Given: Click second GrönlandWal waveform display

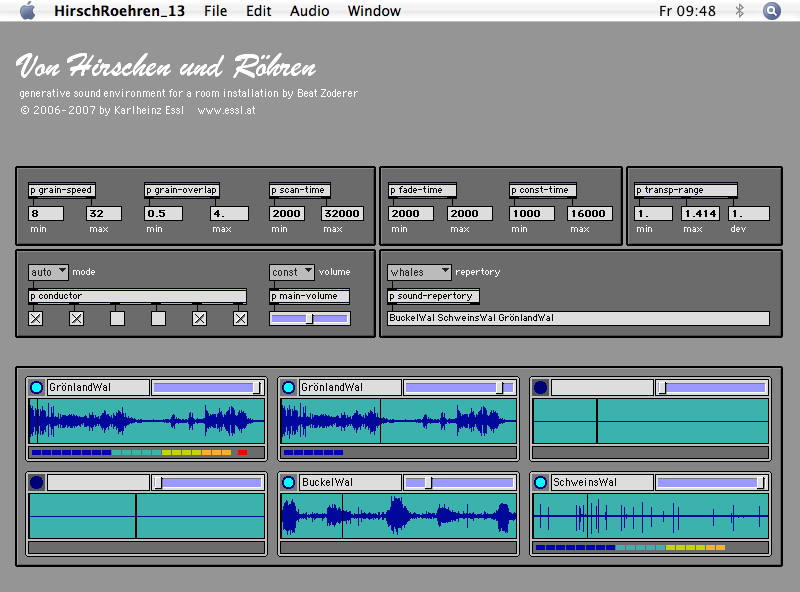Looking at the screenshot, I should click(x=399, y=421).
